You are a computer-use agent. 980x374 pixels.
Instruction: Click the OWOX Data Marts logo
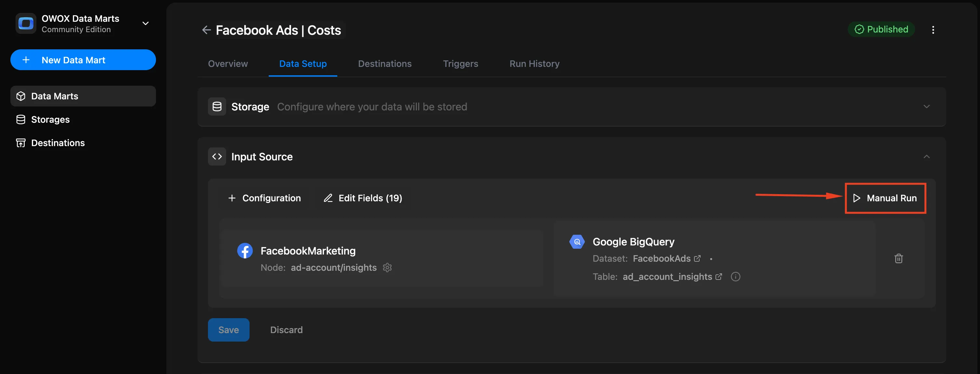26,24
